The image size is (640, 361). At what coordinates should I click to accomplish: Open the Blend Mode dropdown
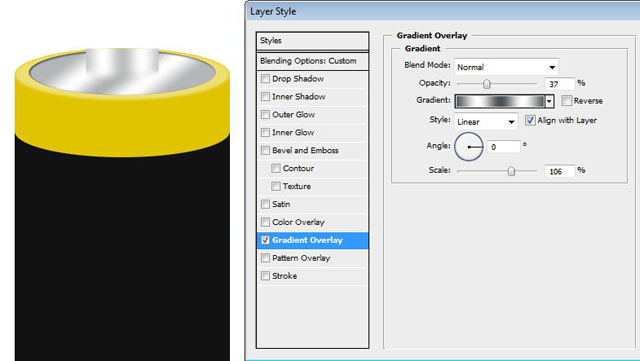tap(506, 67)
